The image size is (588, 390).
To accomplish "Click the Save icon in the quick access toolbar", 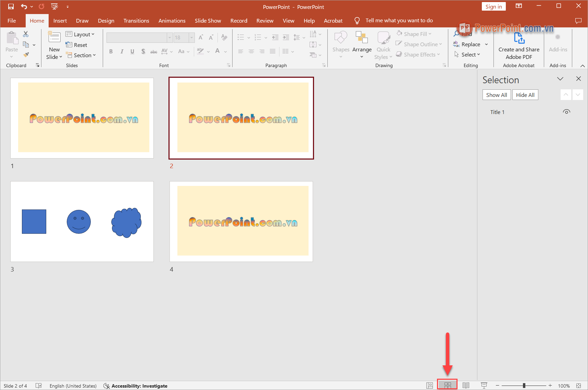I will click(x=11, y=7).
